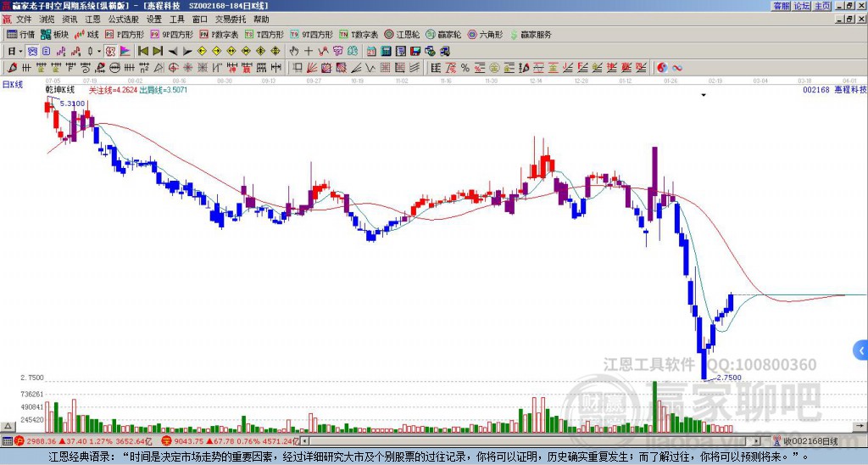Screen dimensions: 868x465
Task: Open the 文件 menu
Action: point(24,20)
